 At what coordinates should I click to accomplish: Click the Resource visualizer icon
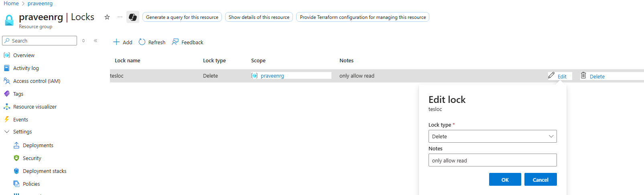pyautogui.click(x=7, y=107)
